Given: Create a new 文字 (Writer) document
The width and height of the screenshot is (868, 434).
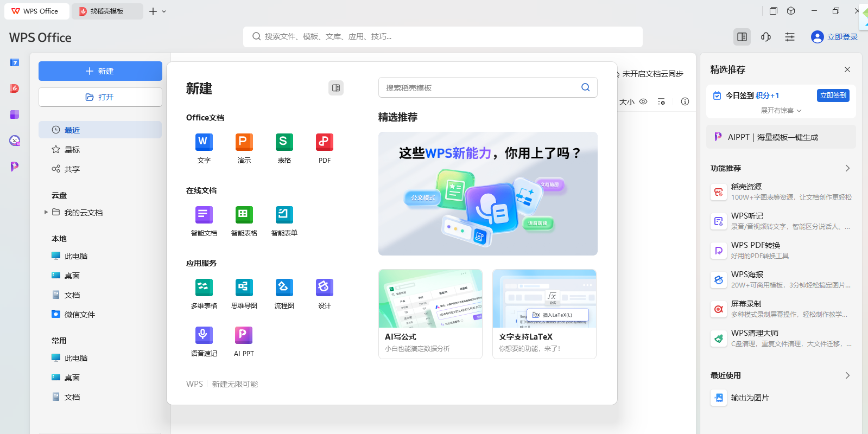Looking at the screenshot, I should 204,148.
